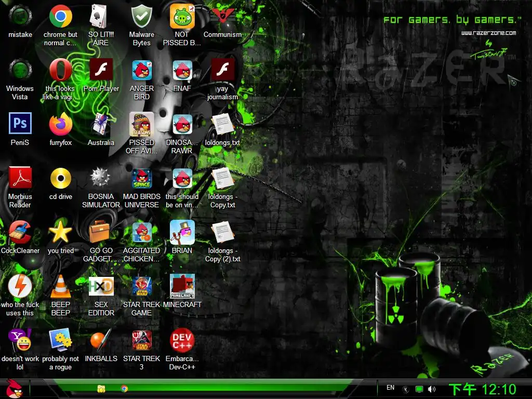This screenshot has width=532, height=399.
Task: Select the 'Communism' desktop icon
Action: coord(222,16)
